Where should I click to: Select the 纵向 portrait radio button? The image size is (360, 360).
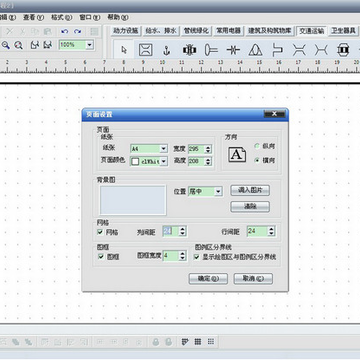pos(257,146)
